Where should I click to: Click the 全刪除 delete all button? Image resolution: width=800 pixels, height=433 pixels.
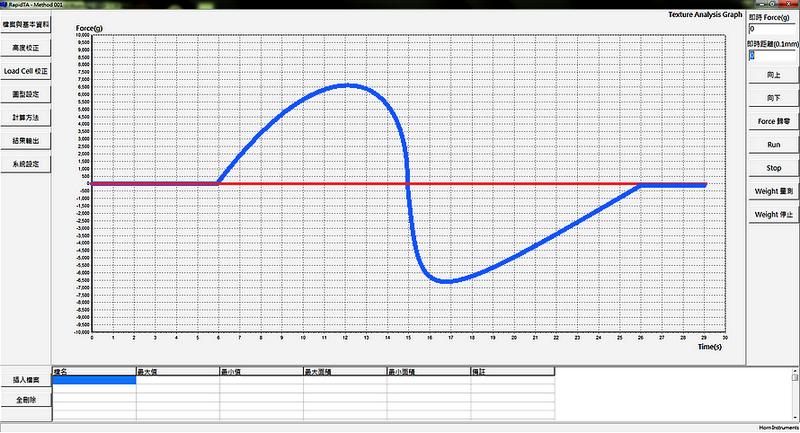26,399
